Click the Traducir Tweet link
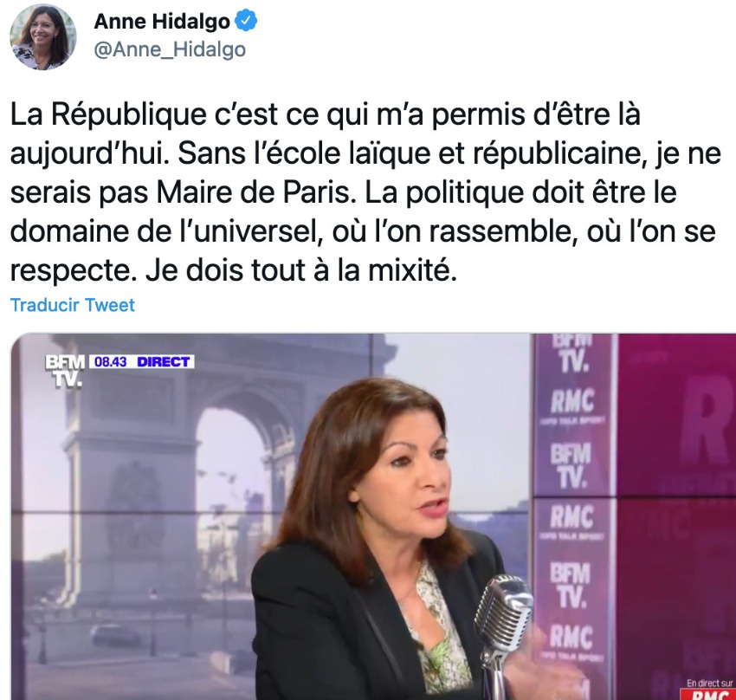 tap(73, 305)
